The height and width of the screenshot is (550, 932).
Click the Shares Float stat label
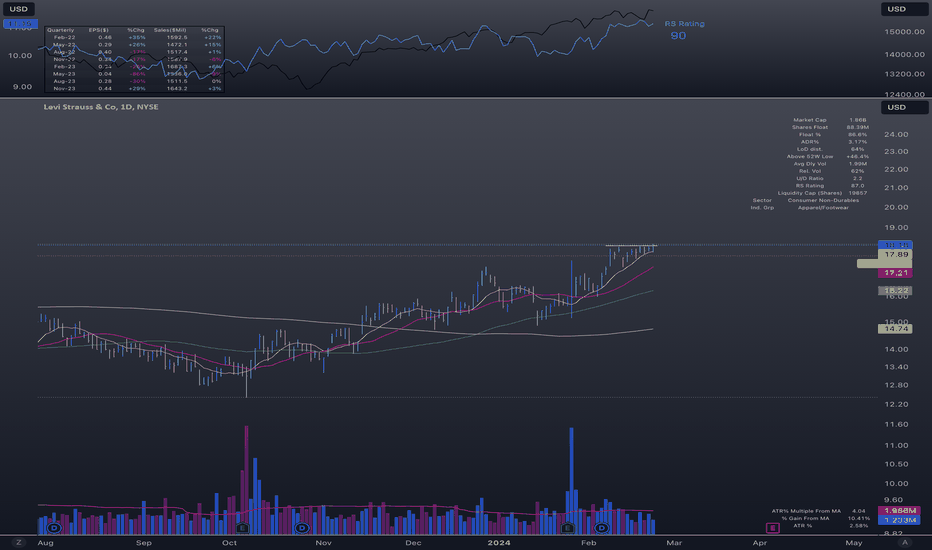[809, 127]
